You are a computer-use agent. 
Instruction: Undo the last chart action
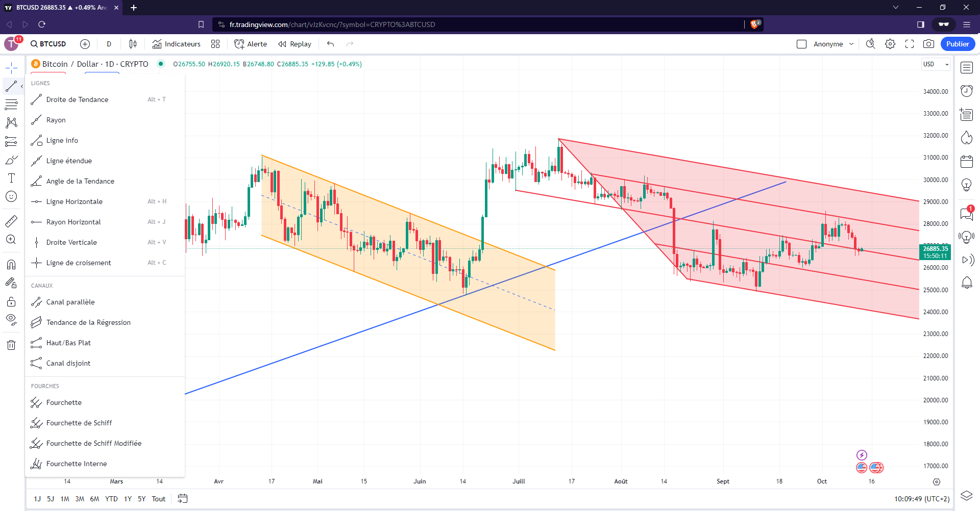click(331, 44)
